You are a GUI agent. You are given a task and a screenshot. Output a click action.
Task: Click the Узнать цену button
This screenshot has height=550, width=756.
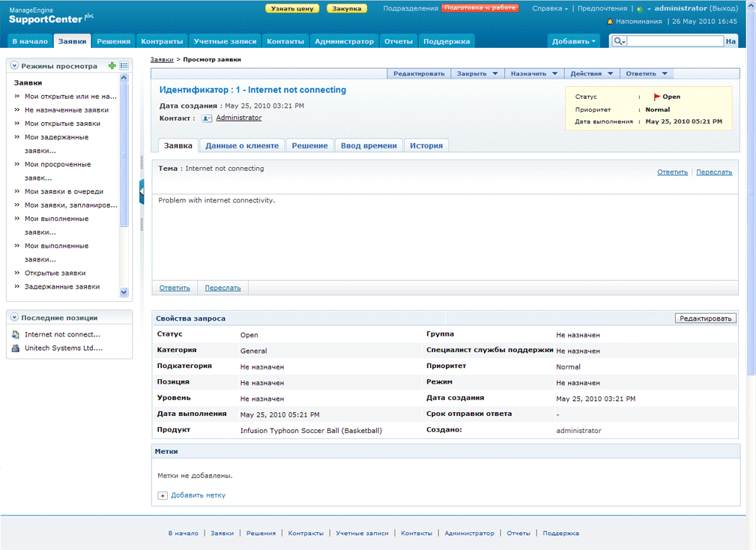click(292, 8)
